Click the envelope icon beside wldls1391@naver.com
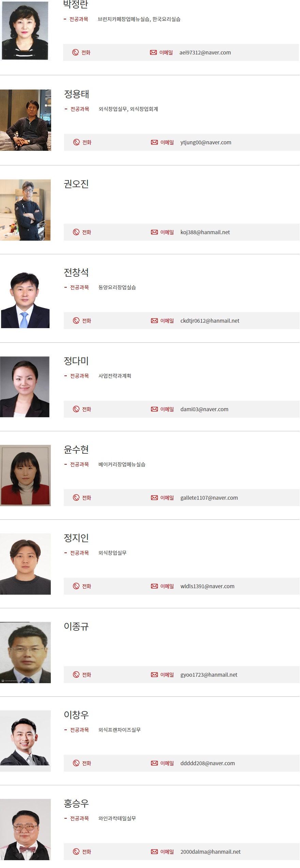 (x=154, y=586)
